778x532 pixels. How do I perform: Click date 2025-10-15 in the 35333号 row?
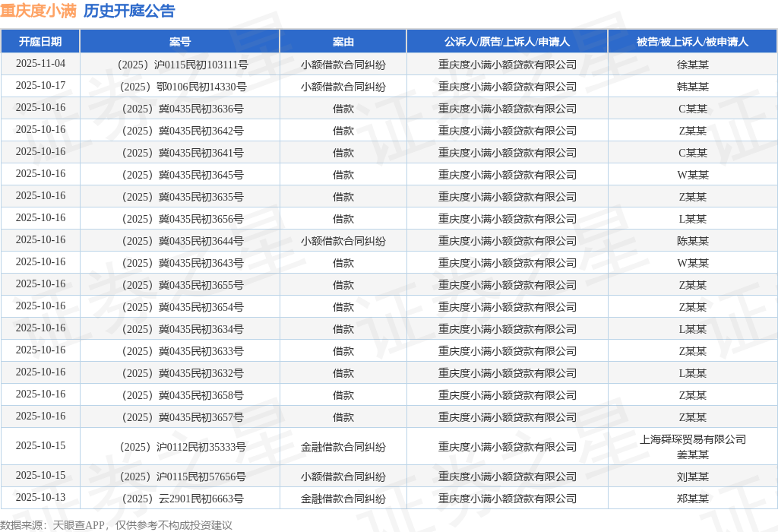40,445
